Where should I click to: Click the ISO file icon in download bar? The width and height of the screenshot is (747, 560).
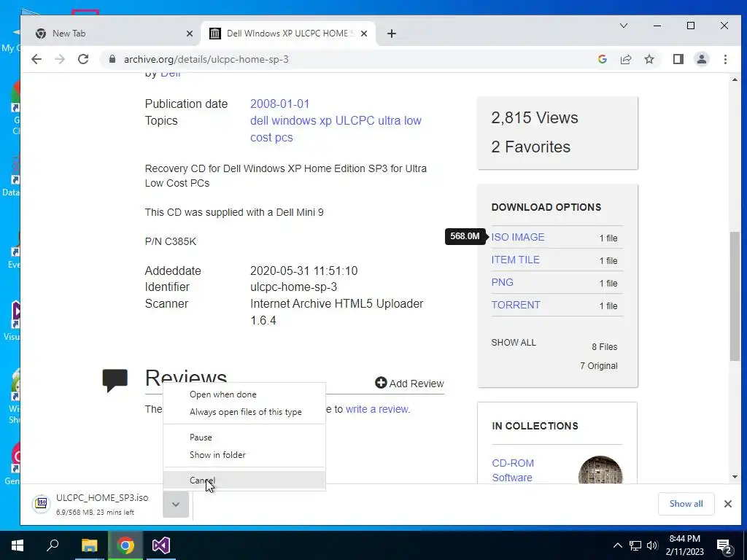tap(42, 503)
